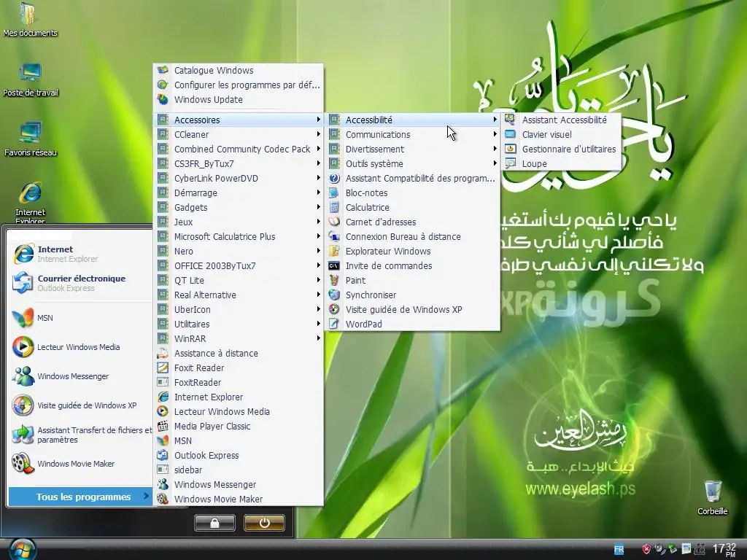Open the Corbeille recycle bin icon
Image resolution: width=747 pixels, height=560 pixels.
click(x=712, y=498)
